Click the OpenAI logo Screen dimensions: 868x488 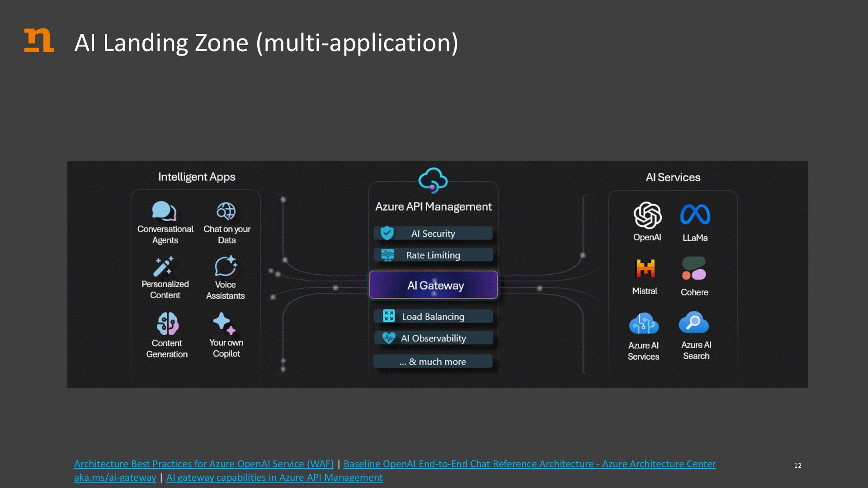pyautogui.click(x=647, y=215)
